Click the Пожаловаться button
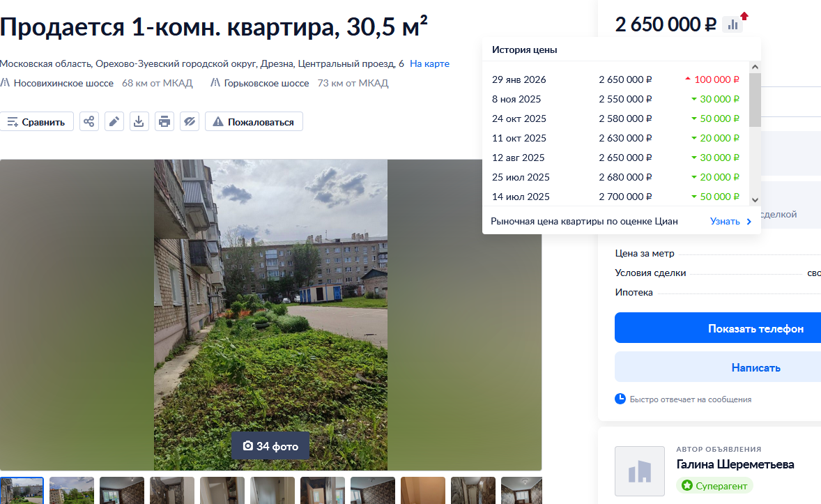Image resolution: width=821 pixels, height=504 pixels. coord(254,121)
